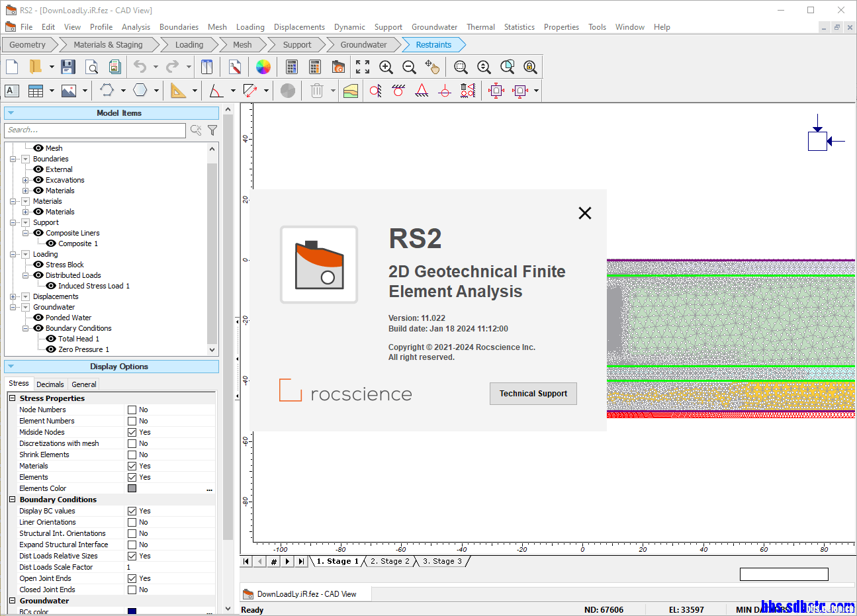Click the Zoom Out magnifier icon
The image size is (857, 616).
pos(409,67)
